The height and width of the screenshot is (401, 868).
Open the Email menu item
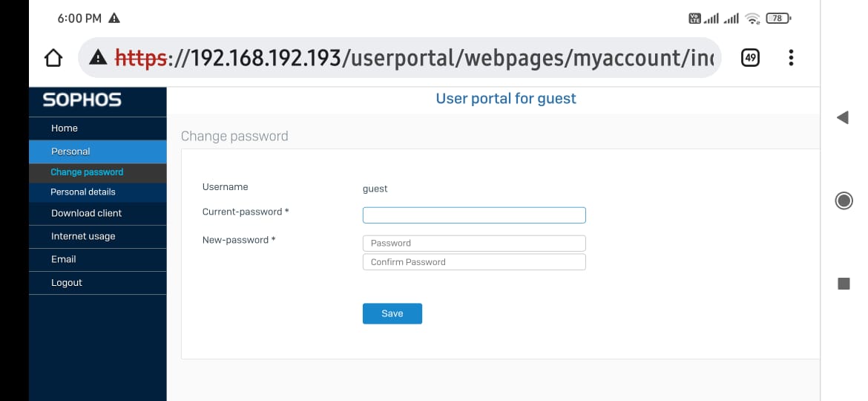(64, 259)
